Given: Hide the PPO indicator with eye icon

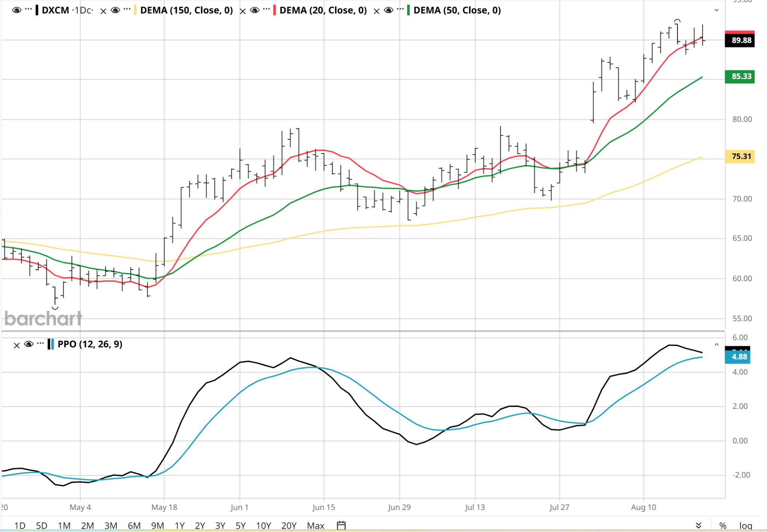Looking at the screenshot, I should (29, 344).
